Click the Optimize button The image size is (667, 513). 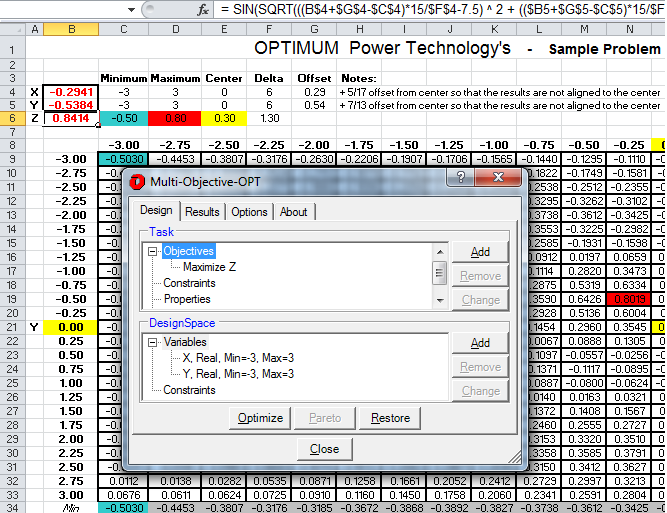[x=260, y=418]
